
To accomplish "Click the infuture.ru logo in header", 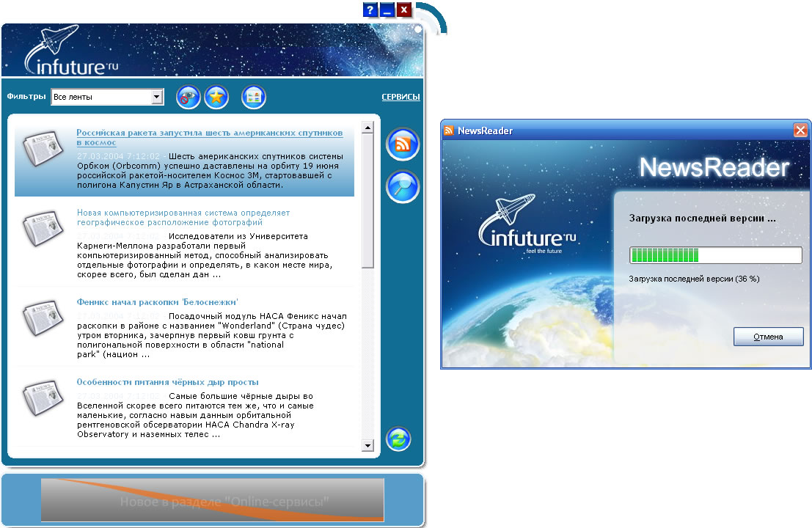I will coord(72,51).
